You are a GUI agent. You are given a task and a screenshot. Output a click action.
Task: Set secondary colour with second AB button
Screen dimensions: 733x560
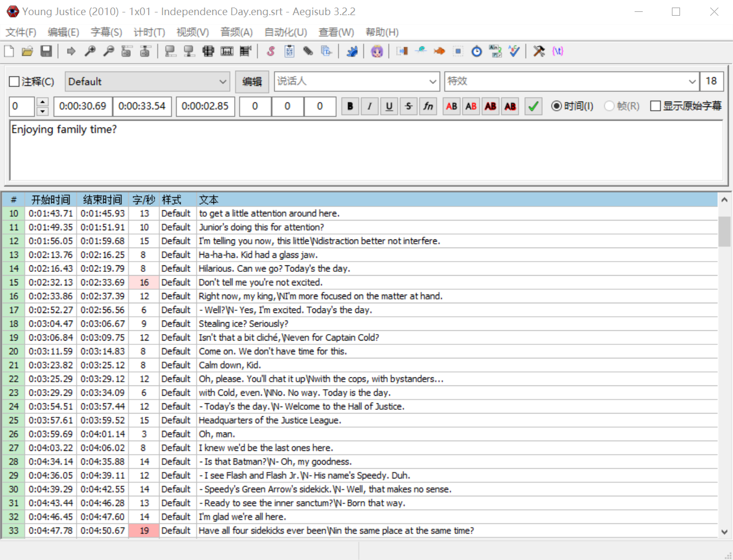(x=471, y=106)
